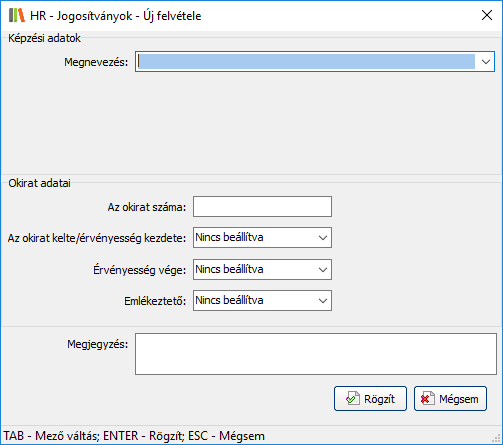Click the Mégsem cancel button
Image resolution: width=503 pixels, height=445 pixels.
click(x=450, y=398)
